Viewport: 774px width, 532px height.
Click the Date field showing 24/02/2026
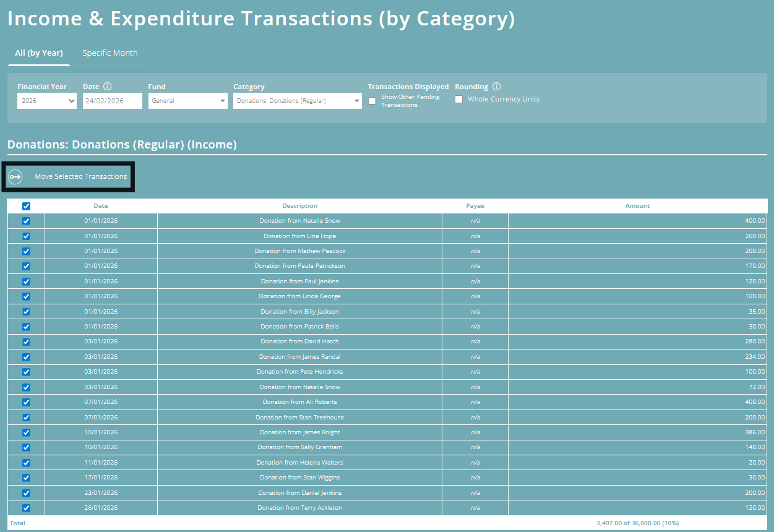(x=112, y=100)
